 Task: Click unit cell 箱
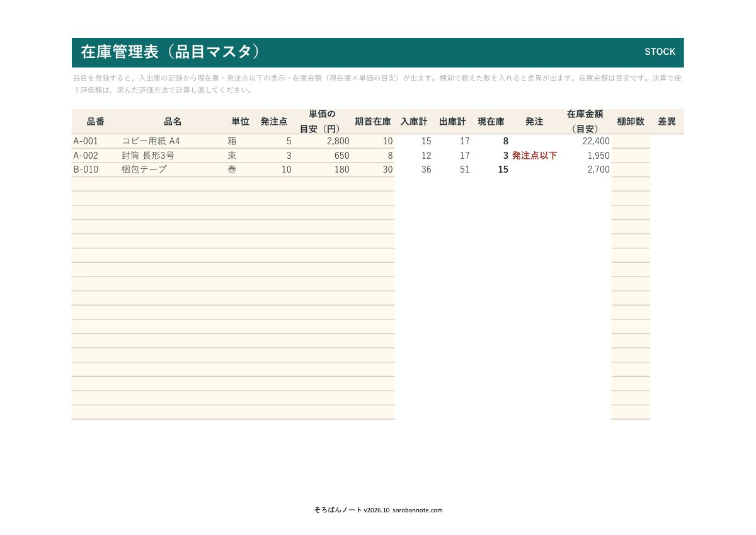pos(232,141)
